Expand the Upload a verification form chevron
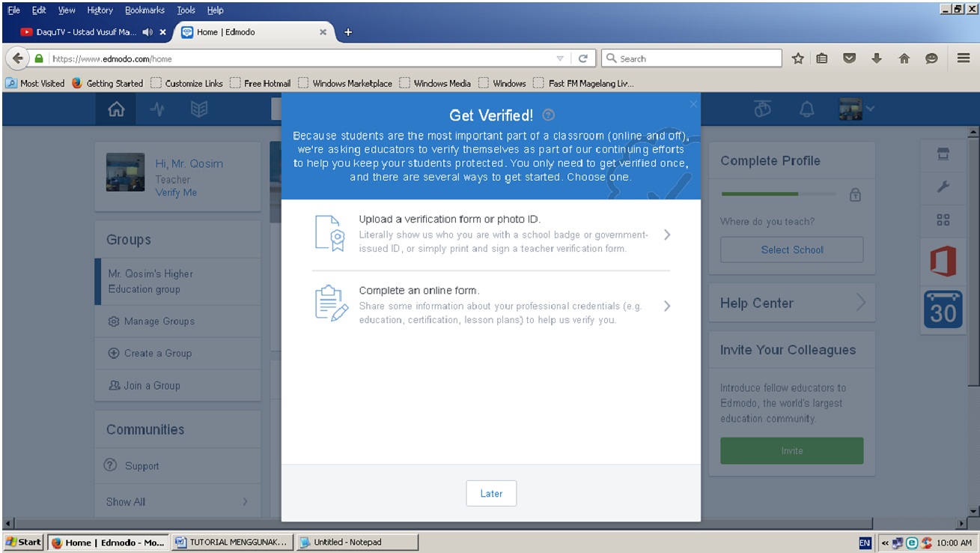 click(666, 235)
